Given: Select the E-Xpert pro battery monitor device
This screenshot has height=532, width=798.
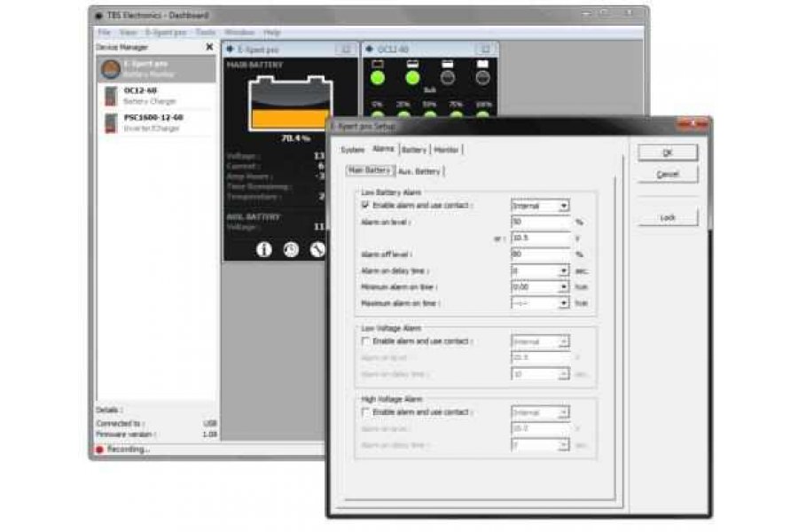Looking at the screenshot, I should pyautogui.click(x=156, y=69).
